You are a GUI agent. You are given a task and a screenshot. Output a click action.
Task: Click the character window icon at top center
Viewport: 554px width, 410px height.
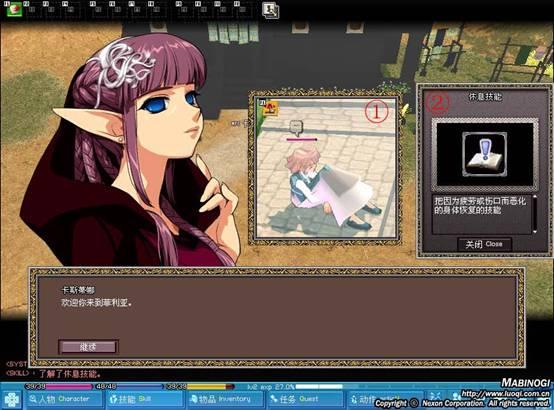(270, 10)
